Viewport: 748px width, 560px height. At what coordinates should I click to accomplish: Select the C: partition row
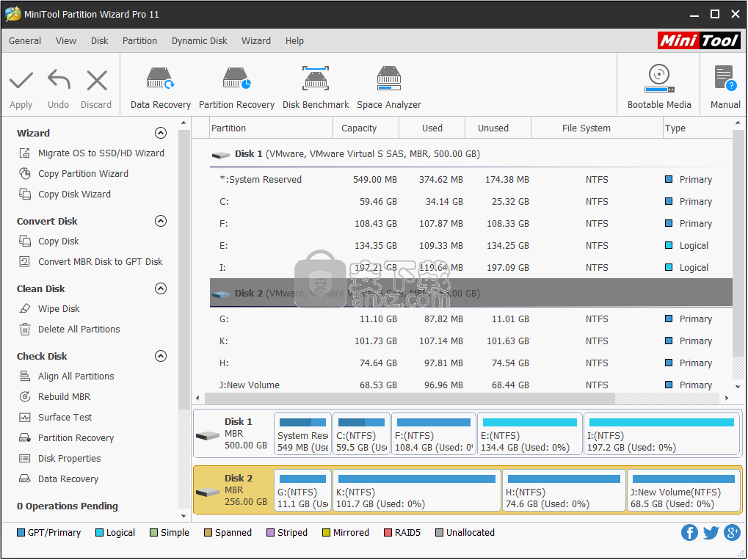[x=471, y=202]
